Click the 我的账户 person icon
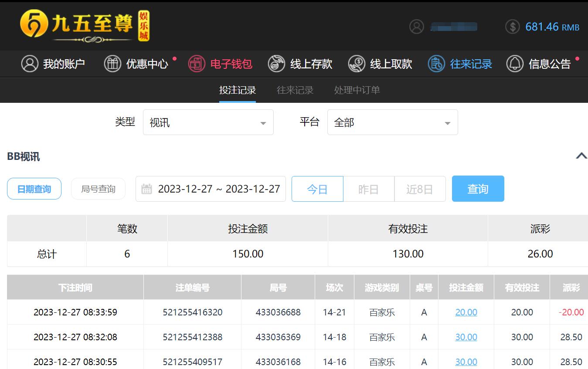This screenshot has width=588, height=369. click(x=30, y=64)
